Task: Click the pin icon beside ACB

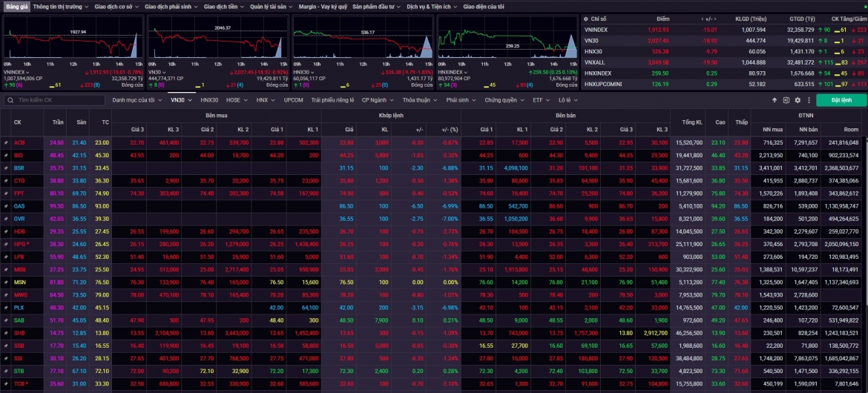Action: [6, 143]
